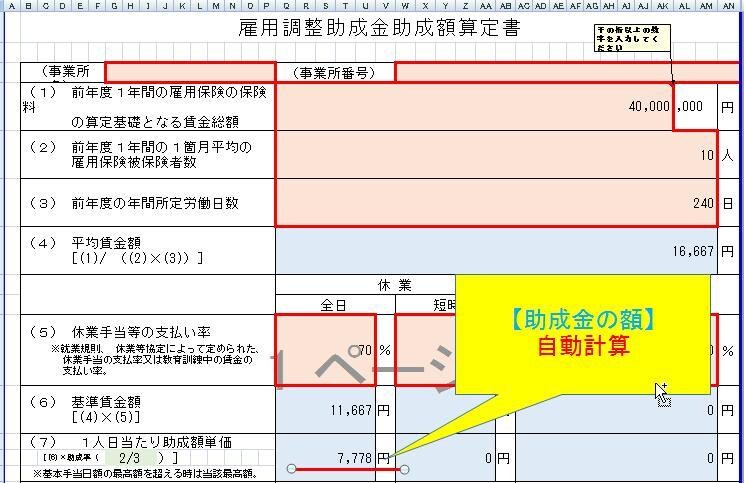
Task: Click the (6) 基準賃金額 label
Action: pyautogui.click(x=85, y=409)
